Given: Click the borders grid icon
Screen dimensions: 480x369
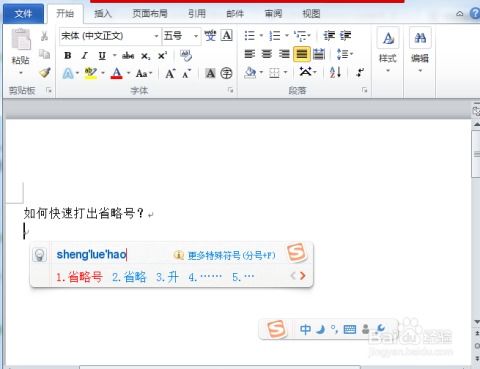Looking at the screenshot, I should (x=274, y=73).
